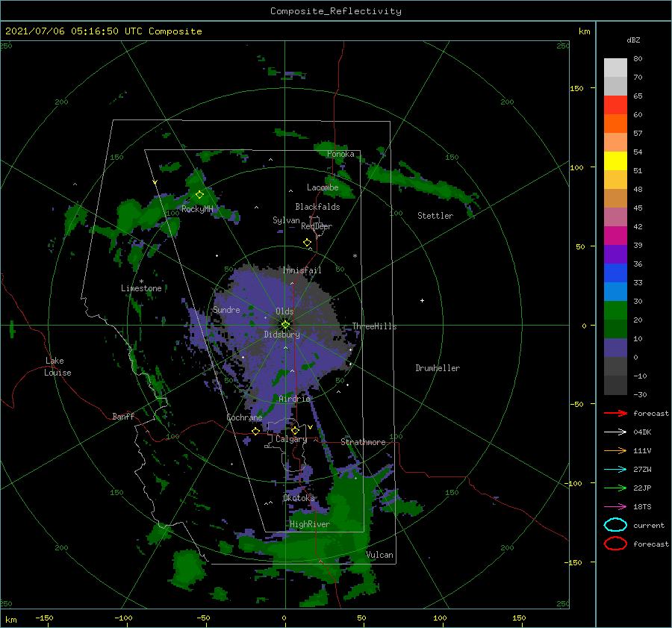672x628 pixels.
Task: Click the Vulcan city label
Action: (x=380, y=555)
